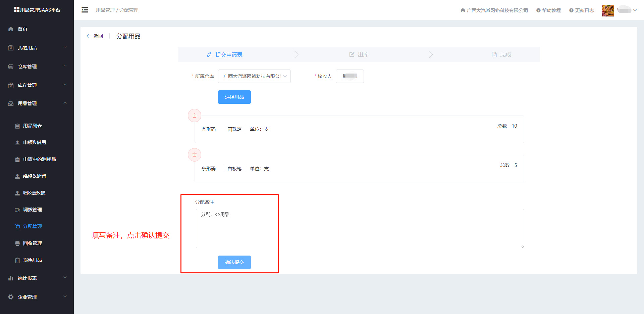Open 更新日志 changelog
Image resolution: width=644 pixels, height=314 pixels.
581,10
